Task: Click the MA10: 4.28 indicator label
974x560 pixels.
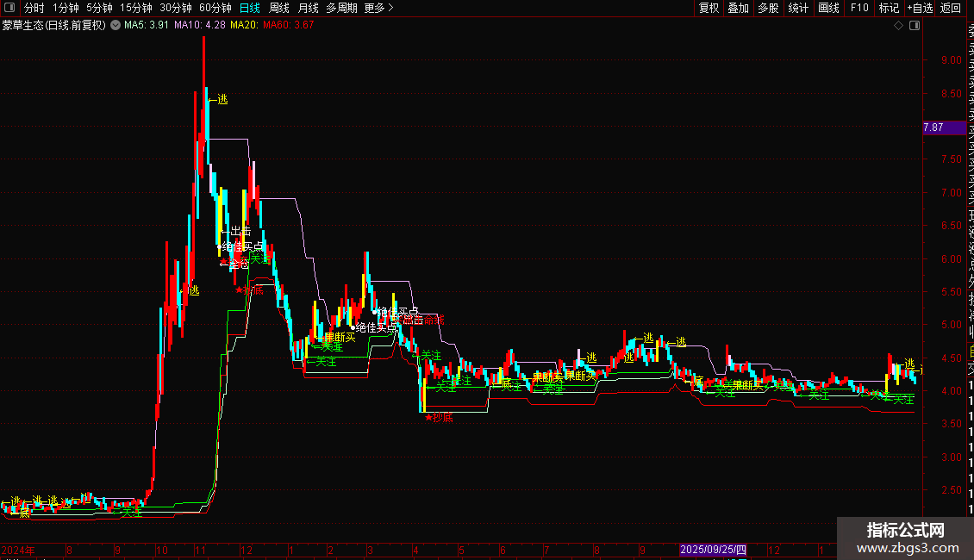Action: coord(199,25)
